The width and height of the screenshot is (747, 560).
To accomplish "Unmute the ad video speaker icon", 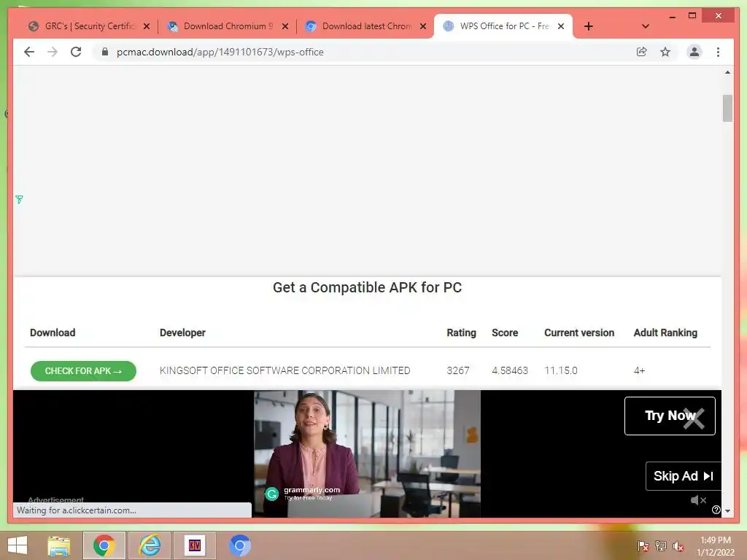I will pyautogui.click(x=698, y=500).
